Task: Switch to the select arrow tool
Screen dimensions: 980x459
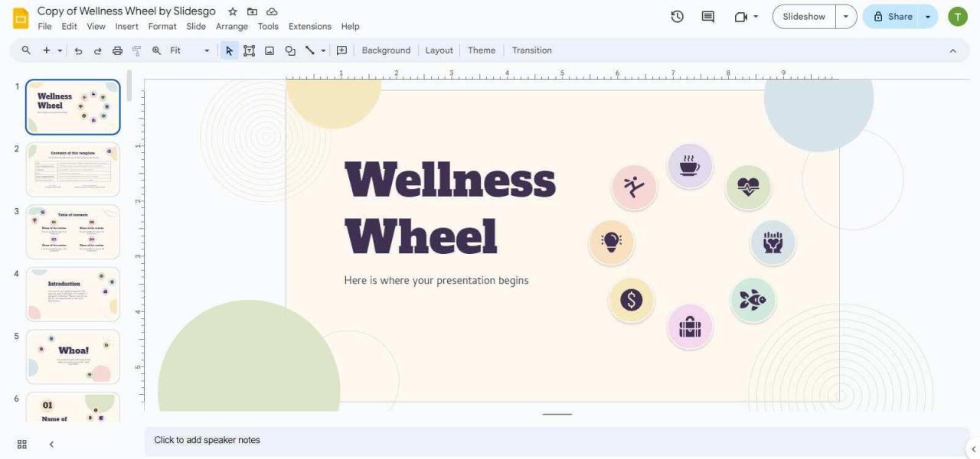Action: pyautogui.click(x=228, y=50)
